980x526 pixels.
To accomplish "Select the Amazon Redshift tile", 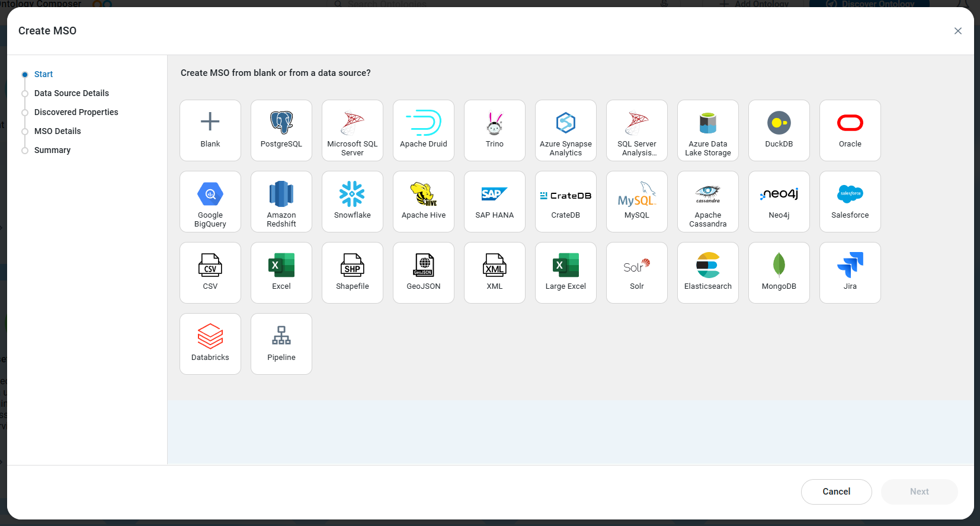I will 281,202.
